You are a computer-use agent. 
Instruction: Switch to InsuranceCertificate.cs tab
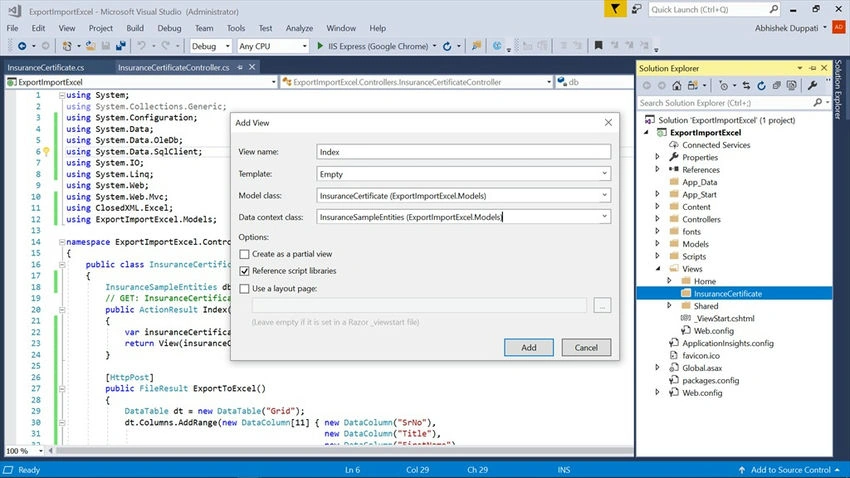(46, 68)
